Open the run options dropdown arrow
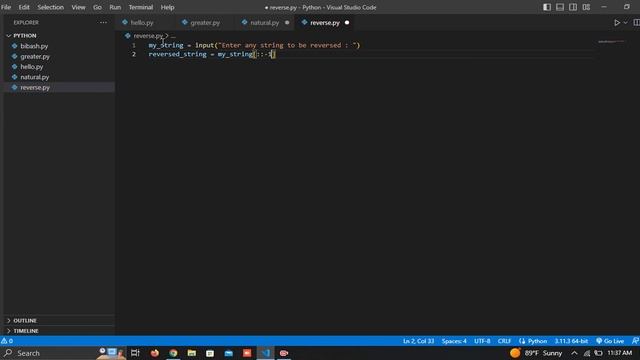Viewport: 640px width, 360px height. (x=625, y=22)
